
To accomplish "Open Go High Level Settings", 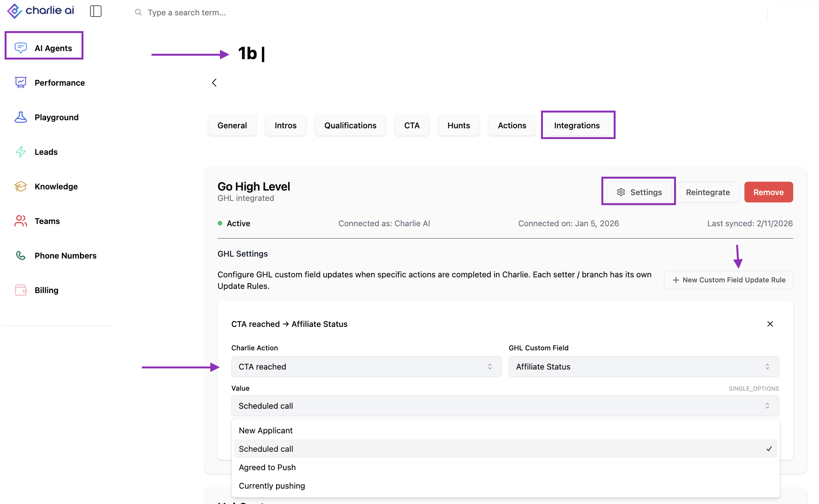I will (x=639, y=192).
